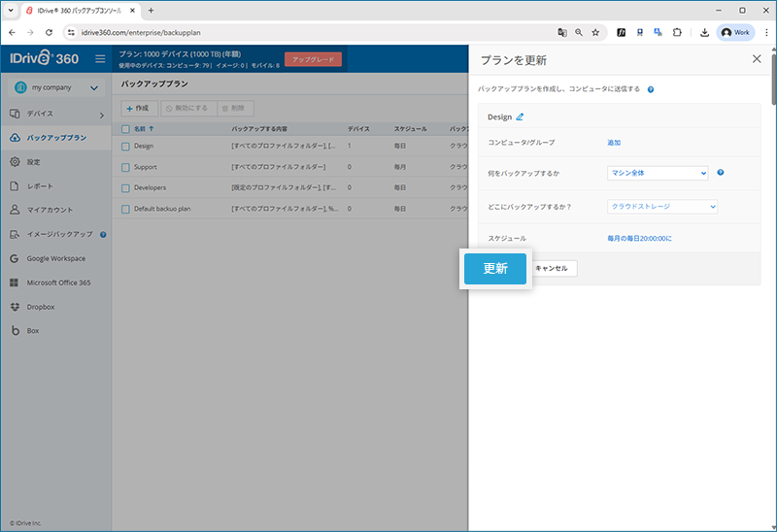Open Microsoft Office 365 in the sidebar
The width and height of the screenshot is (777, 532).
(x=58, y=283)
